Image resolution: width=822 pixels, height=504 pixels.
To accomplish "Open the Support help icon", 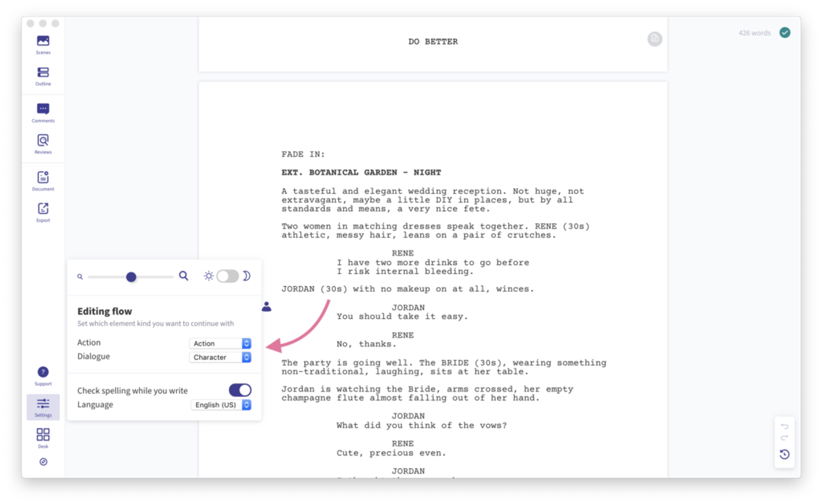I will [x=43, y=376].
